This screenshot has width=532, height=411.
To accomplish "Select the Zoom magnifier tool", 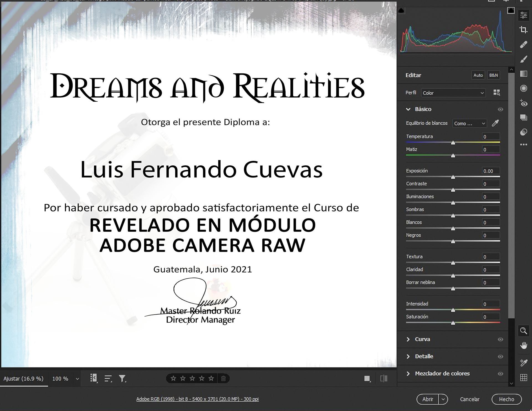I will (523, 331).
